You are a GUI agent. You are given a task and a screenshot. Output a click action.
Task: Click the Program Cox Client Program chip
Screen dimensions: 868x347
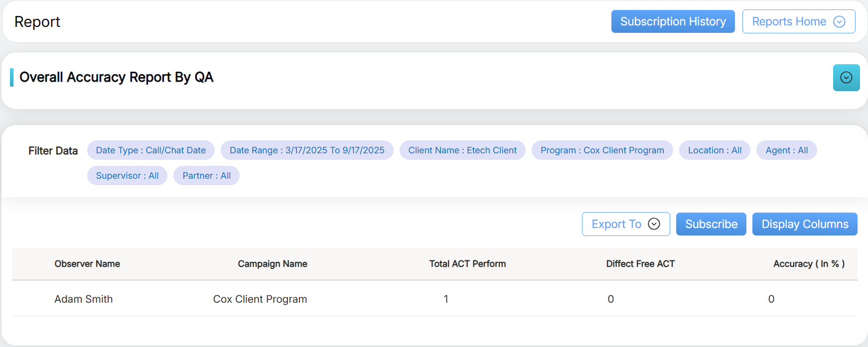pos(602,150)
